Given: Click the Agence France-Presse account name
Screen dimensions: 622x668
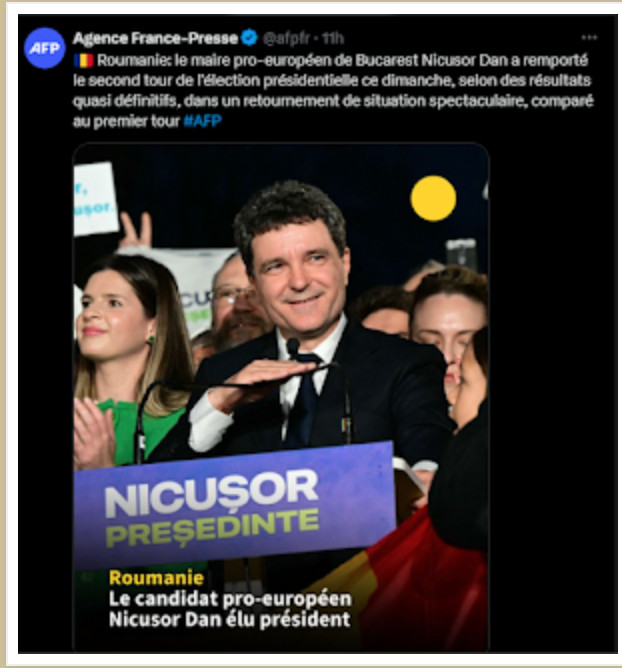Looking at the screenshot, I should point(156,38).
